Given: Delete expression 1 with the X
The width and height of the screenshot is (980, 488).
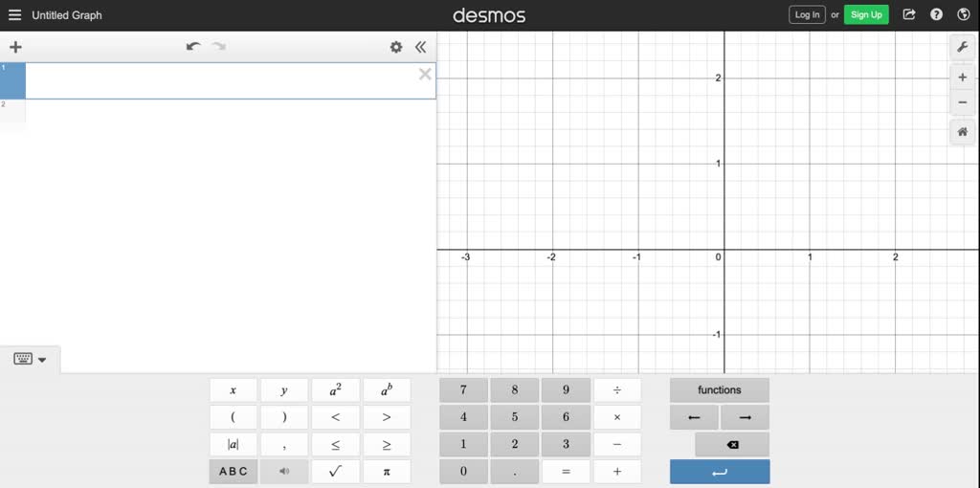Looking at the screenshot, I should [425, 75].
